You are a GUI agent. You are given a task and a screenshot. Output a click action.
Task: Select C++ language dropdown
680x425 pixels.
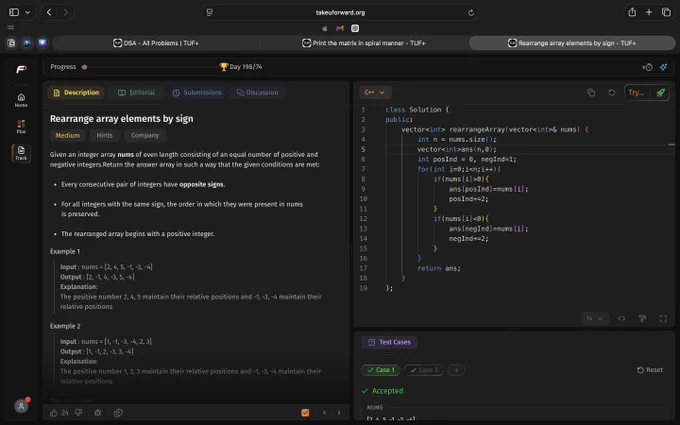(375, 92)
